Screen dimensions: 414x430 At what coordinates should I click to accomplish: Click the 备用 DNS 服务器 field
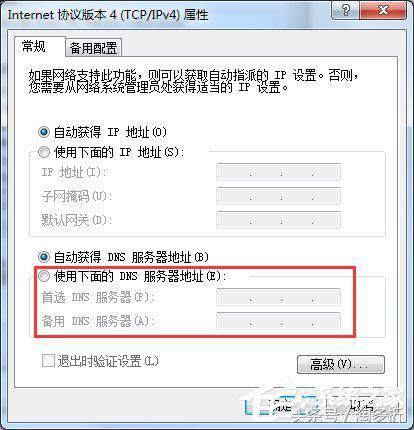point(278,321)
